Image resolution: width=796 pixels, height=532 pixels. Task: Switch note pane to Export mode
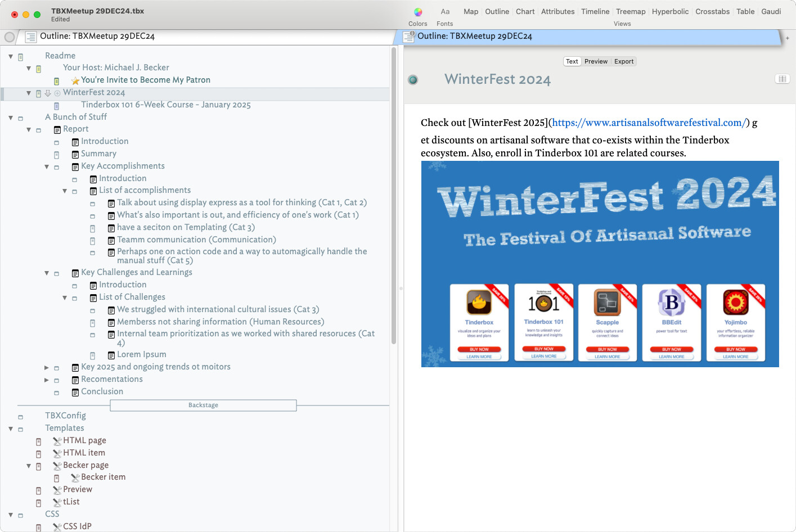624,61
